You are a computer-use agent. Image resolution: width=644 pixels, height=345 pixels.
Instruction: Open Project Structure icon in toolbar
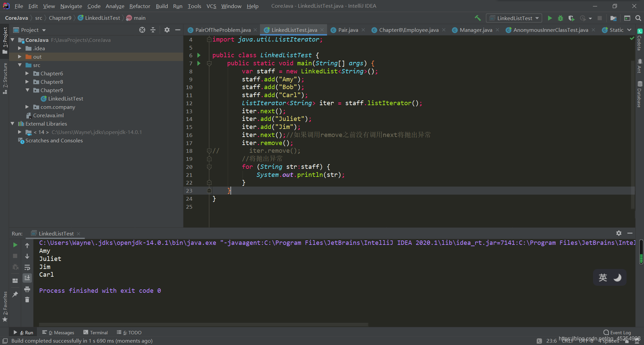[x=613, y=18]
